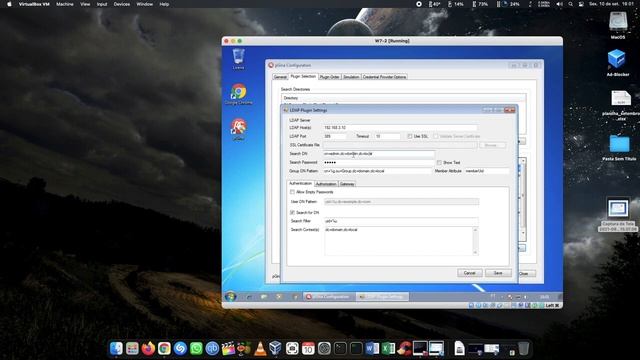The height and width of the screenshot is (360, 640).
Task: Click the Member Attribute field
Action: pos(487,171)
